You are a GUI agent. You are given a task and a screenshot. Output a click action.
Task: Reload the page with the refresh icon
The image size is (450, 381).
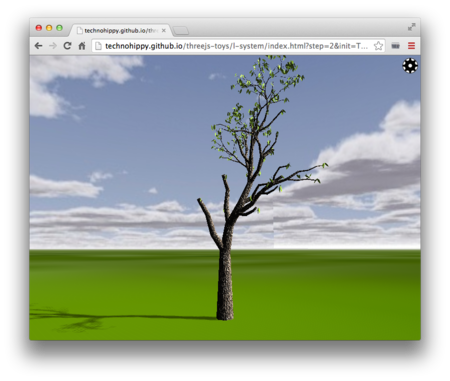point(67,46)
